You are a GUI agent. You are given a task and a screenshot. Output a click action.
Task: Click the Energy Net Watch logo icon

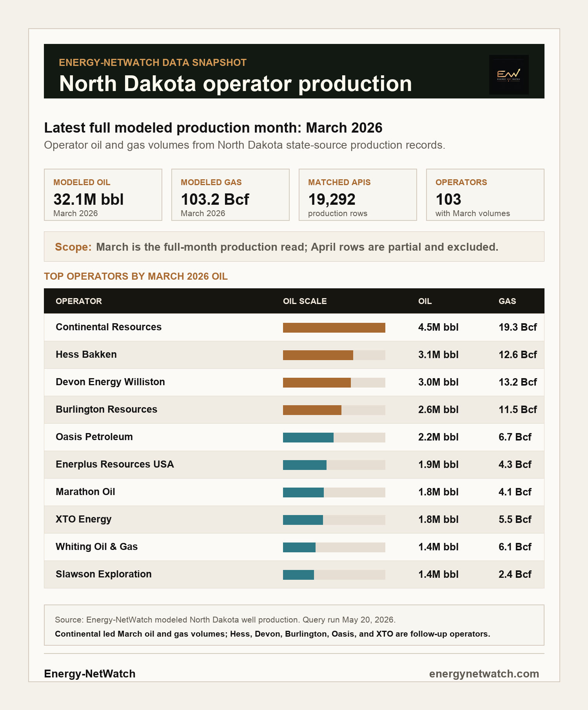click(x=509, y=75)
